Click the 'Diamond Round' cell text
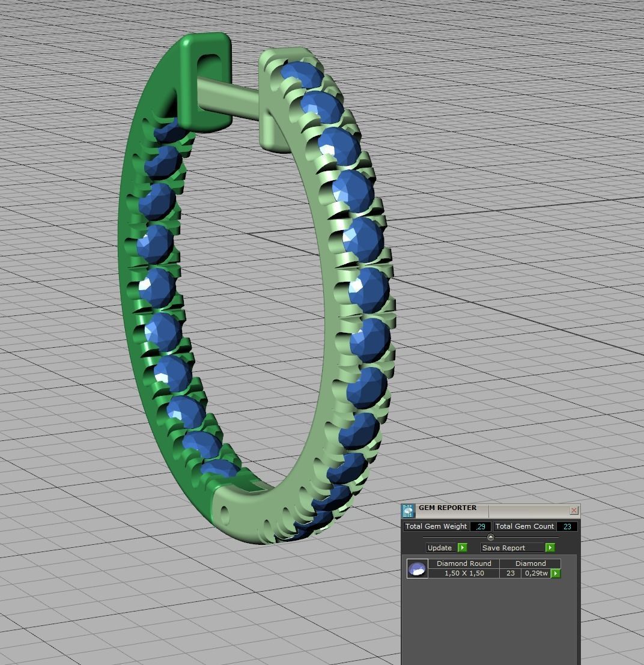Image resolution: width=644 pixels, height=665 pixels. coord(464,563)
